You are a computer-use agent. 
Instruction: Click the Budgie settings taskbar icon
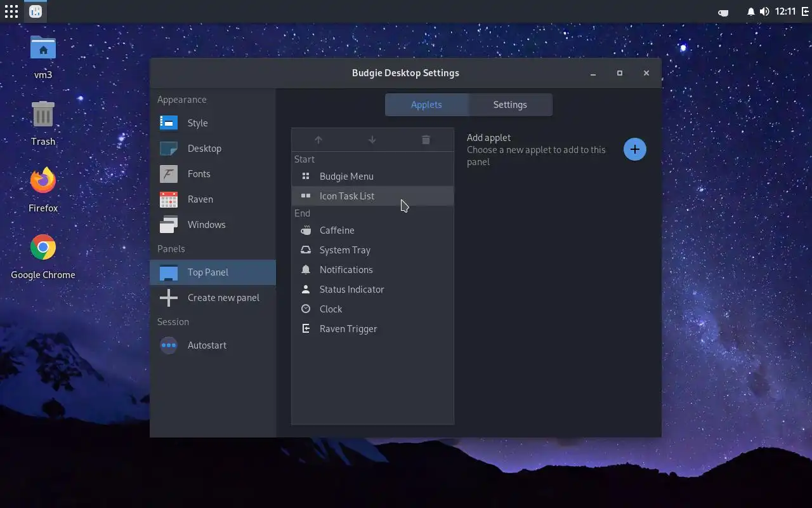[36, 11]
